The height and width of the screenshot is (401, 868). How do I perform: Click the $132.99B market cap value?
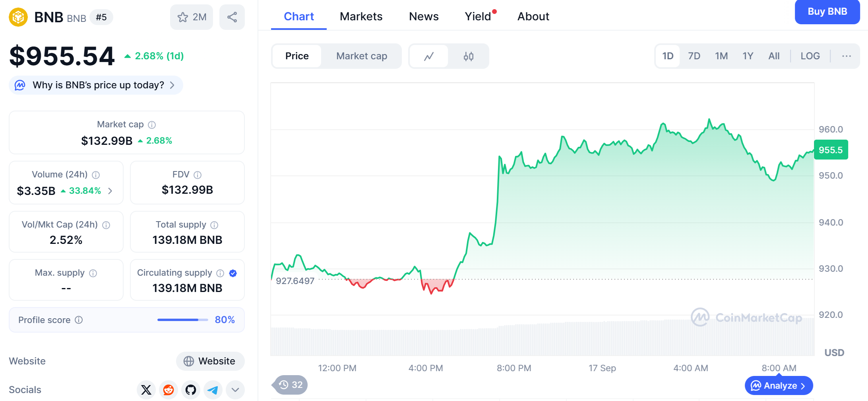(107, 141)
